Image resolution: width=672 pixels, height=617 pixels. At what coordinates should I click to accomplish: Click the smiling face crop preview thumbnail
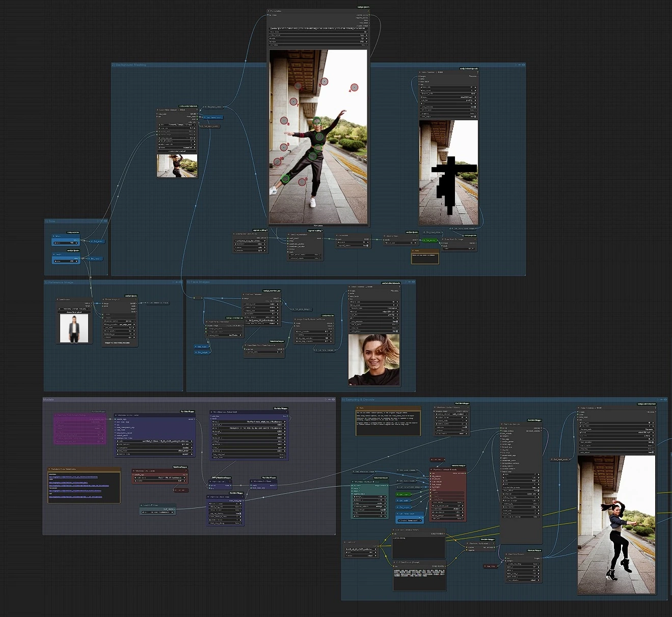tap(374, 359)
